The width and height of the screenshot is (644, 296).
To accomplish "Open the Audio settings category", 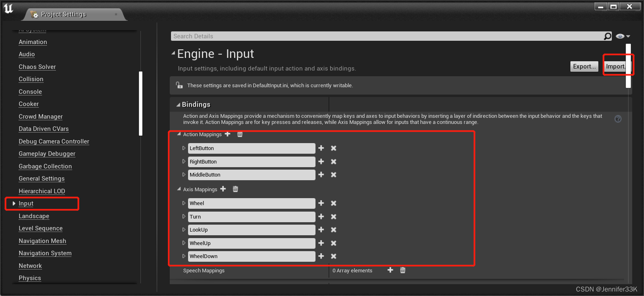I will [x=27, y=54].
